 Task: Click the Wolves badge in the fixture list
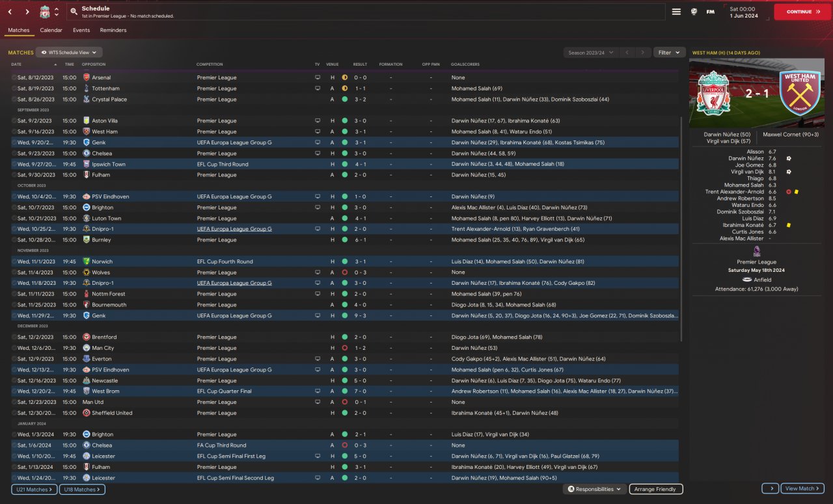(86, 272)
